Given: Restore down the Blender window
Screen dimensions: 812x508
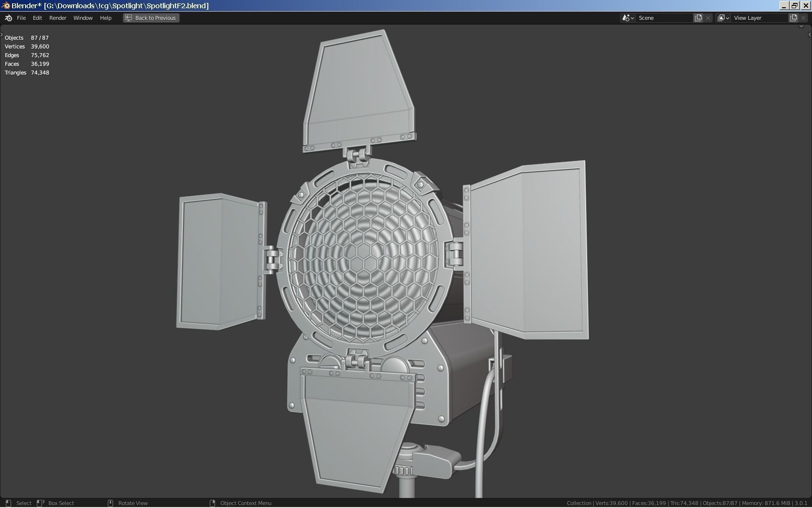Looking at the screenshot, I should pos(795,6).
